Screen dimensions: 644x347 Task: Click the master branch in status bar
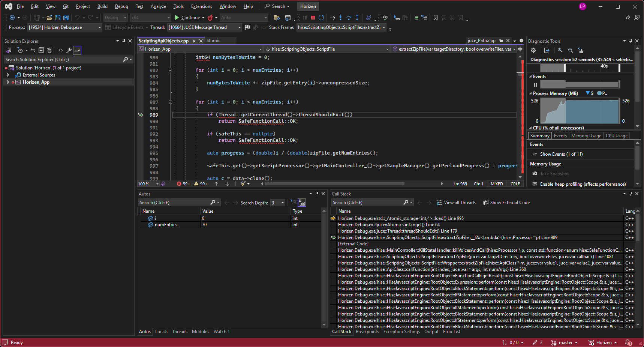565,342
